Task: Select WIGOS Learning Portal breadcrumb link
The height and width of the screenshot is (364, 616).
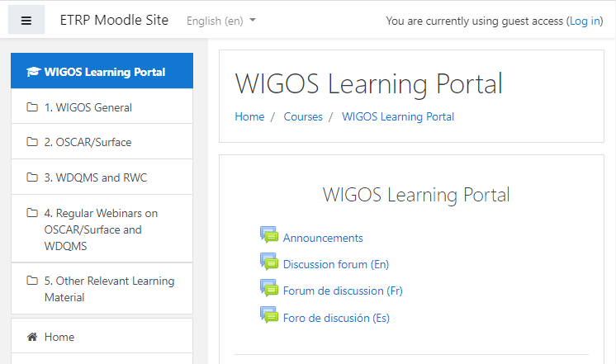Action: (398, 116)
